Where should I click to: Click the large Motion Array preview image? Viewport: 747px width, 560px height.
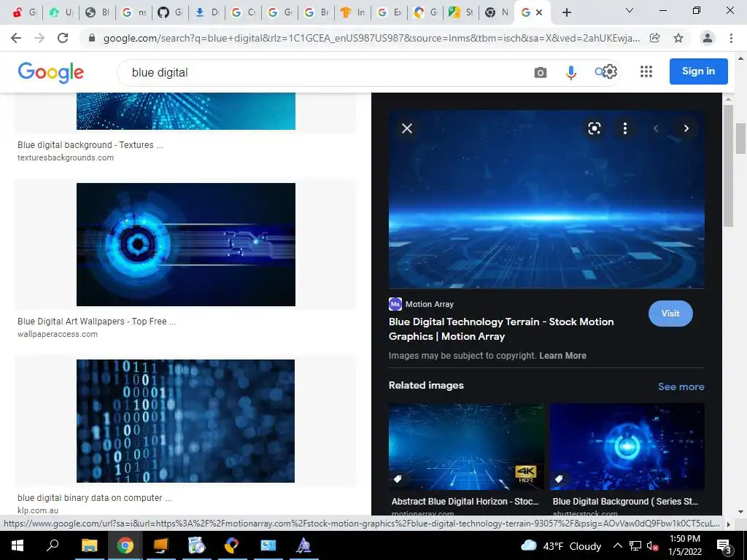point(546,199)
